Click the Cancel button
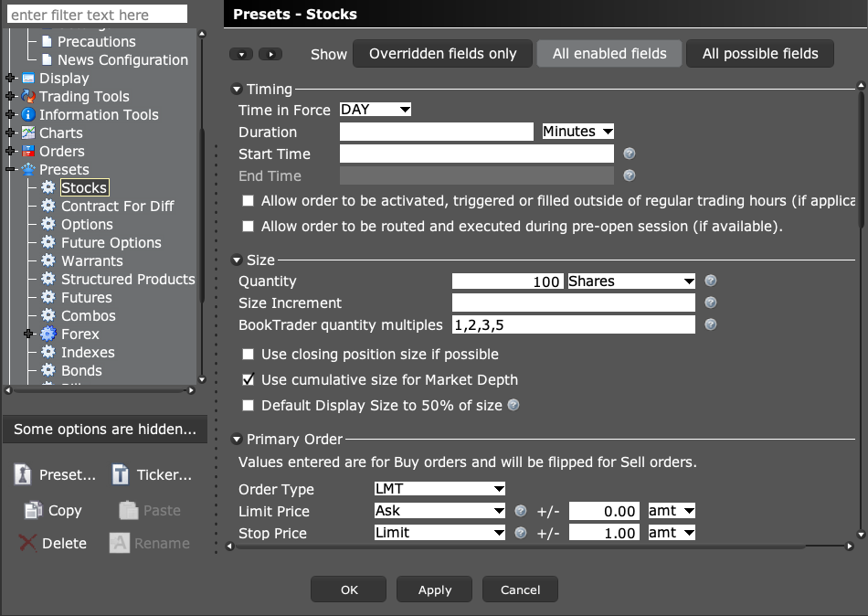 tap(521, 589)
